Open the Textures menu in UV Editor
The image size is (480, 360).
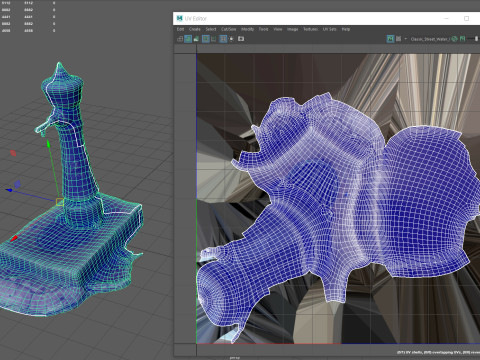[310, 29]
